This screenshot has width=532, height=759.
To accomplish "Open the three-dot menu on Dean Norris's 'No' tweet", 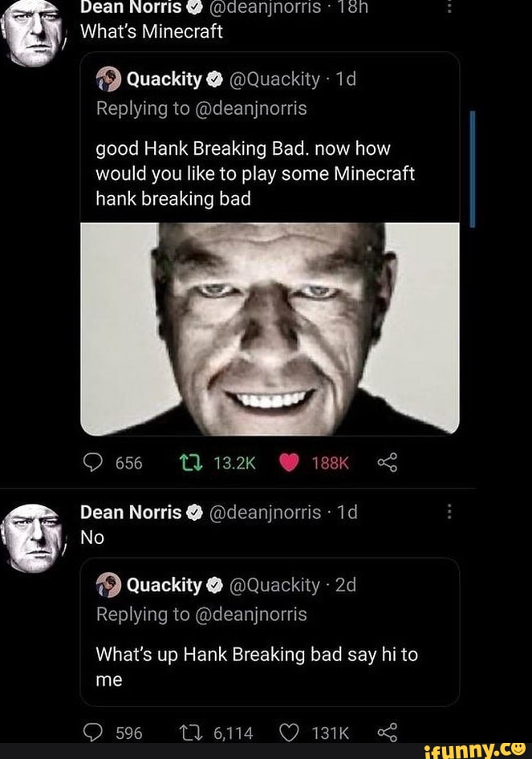I will pyautogui.click(x=449, y=512).
